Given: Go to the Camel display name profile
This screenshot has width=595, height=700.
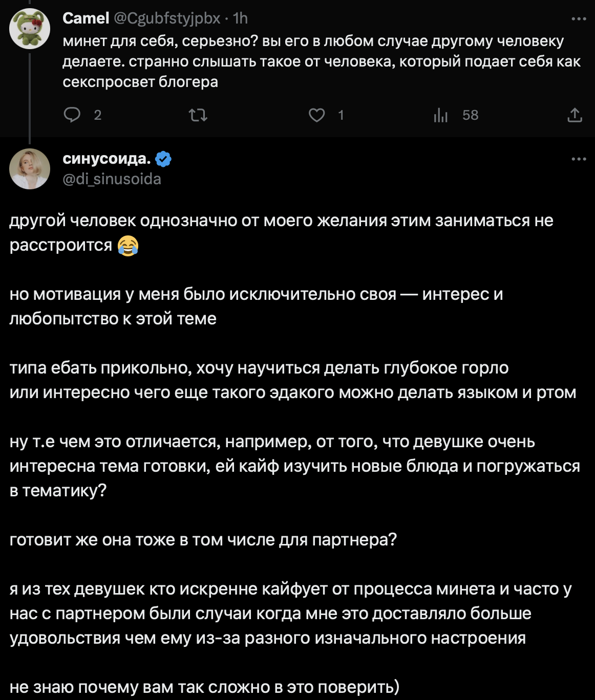Looking at the screenshot, I should pos(86,18).
